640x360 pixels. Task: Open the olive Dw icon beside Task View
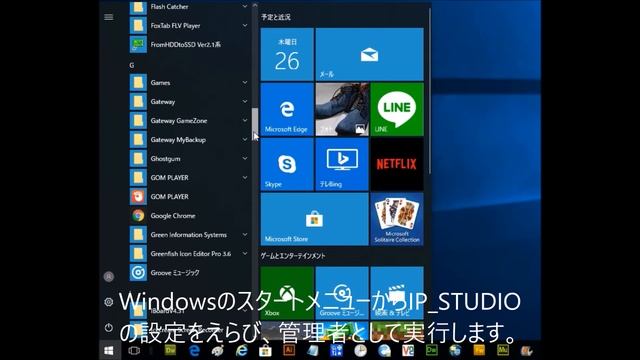170,350
